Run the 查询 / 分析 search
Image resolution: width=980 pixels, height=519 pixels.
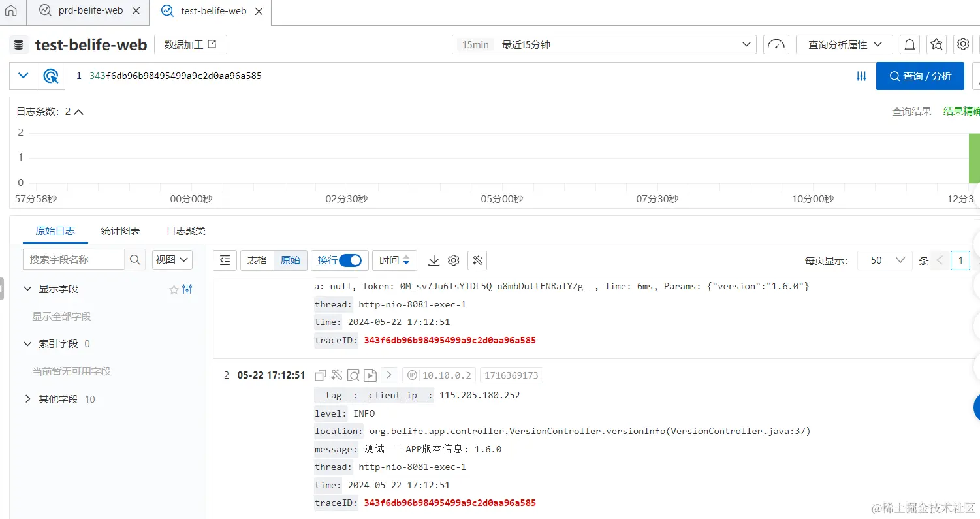tap(920, 76)
